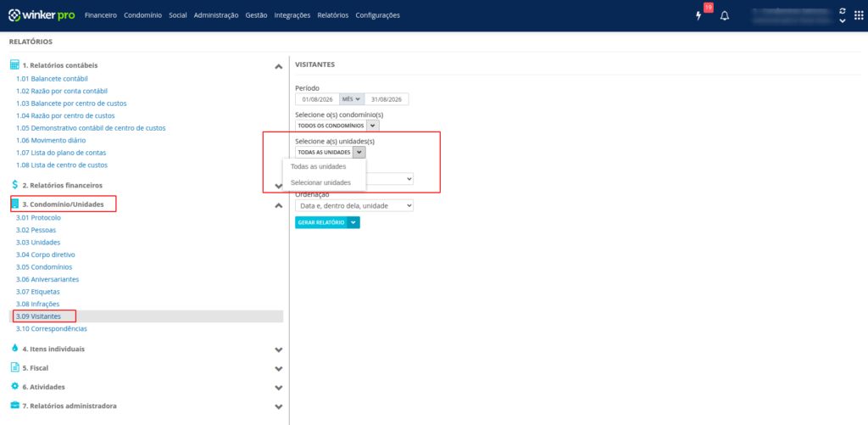The image size is (868, 425).
Task: Open 3.03 Unidades report
Action: tap(38, 242)
